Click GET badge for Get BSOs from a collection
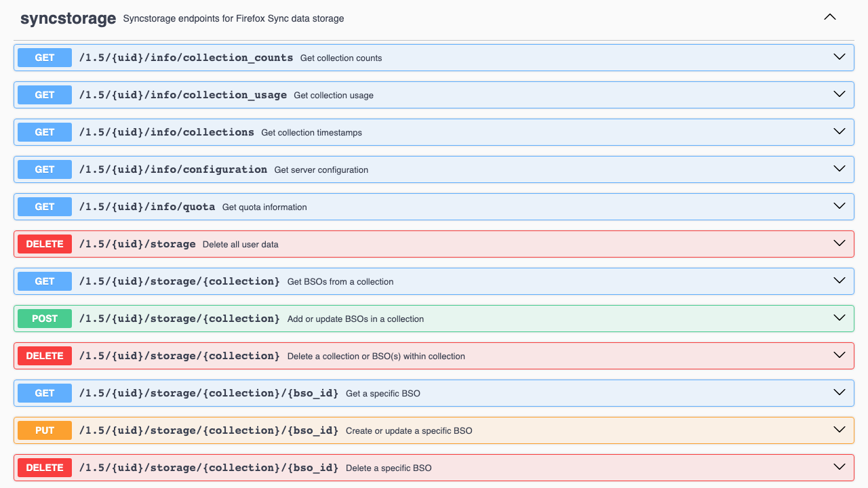 [x=45, y=281]
